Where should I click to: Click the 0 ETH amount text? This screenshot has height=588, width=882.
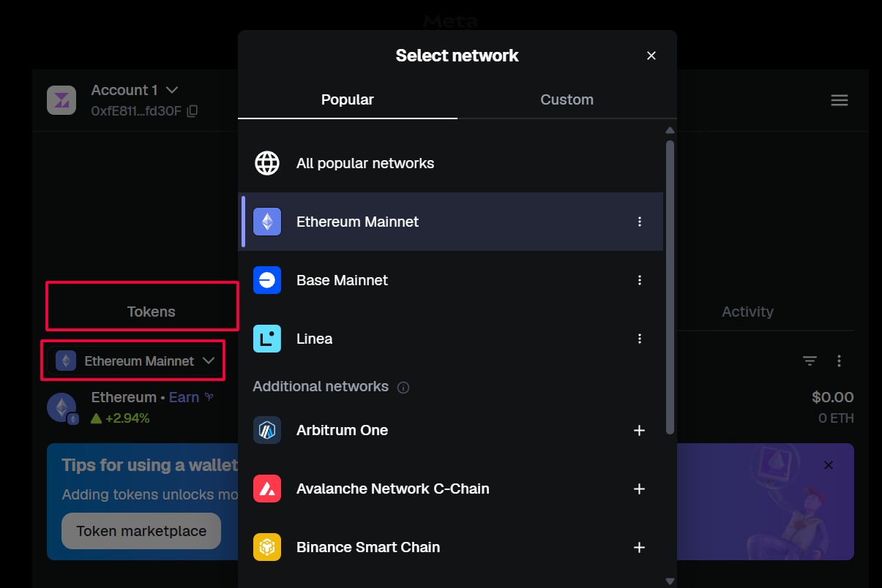click(836, 418)
